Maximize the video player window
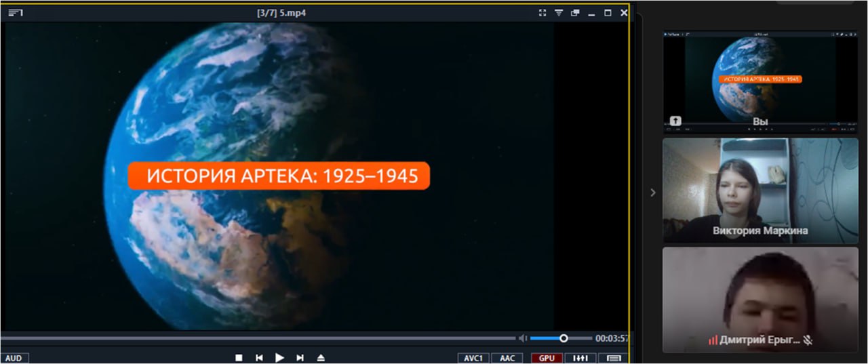Image resolution: width=868 pixels, height=364 pixels. click(608, 13)
